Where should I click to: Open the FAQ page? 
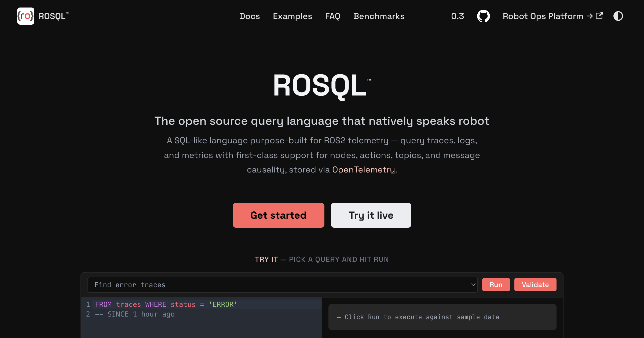pyautogui.click(x=333, y=16)
